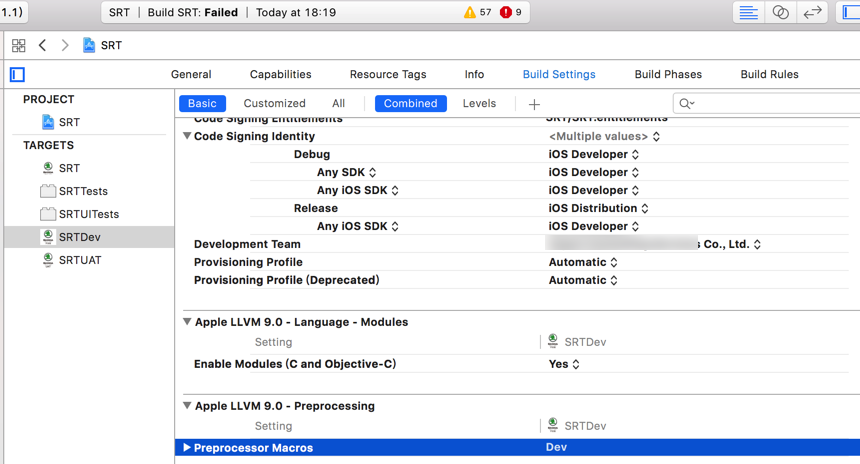Select the All settings filter
The image size is (860, 464).
click(x=338, y=103)
